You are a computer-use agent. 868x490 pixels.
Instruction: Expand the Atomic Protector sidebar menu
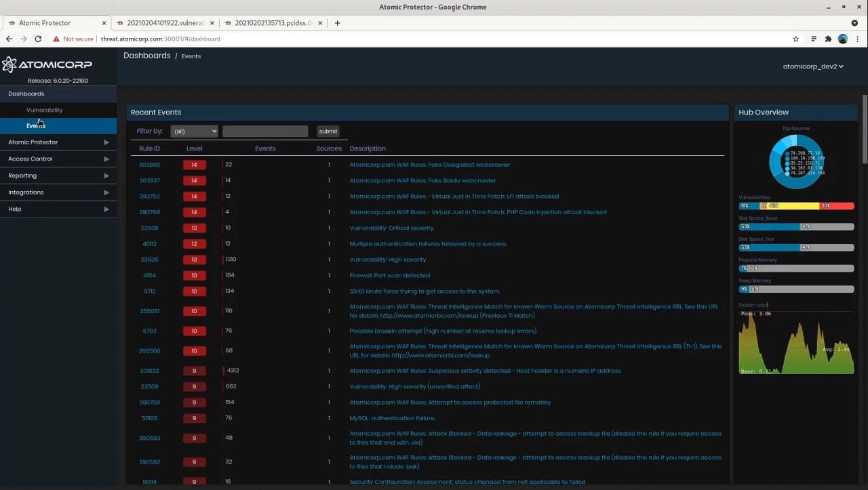coord(58,142)
